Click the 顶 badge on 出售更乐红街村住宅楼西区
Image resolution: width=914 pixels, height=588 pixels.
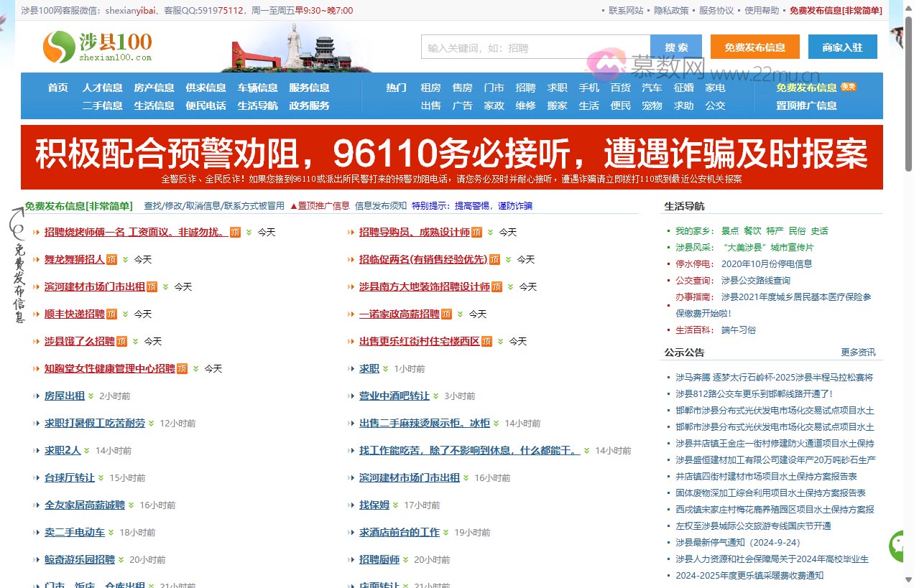(x=486, y=341)
